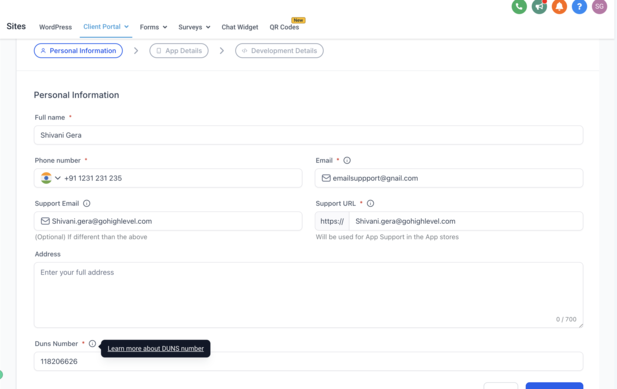Expand the Client Portal menu
617x389 pixels.
click(x=106, y=27)
